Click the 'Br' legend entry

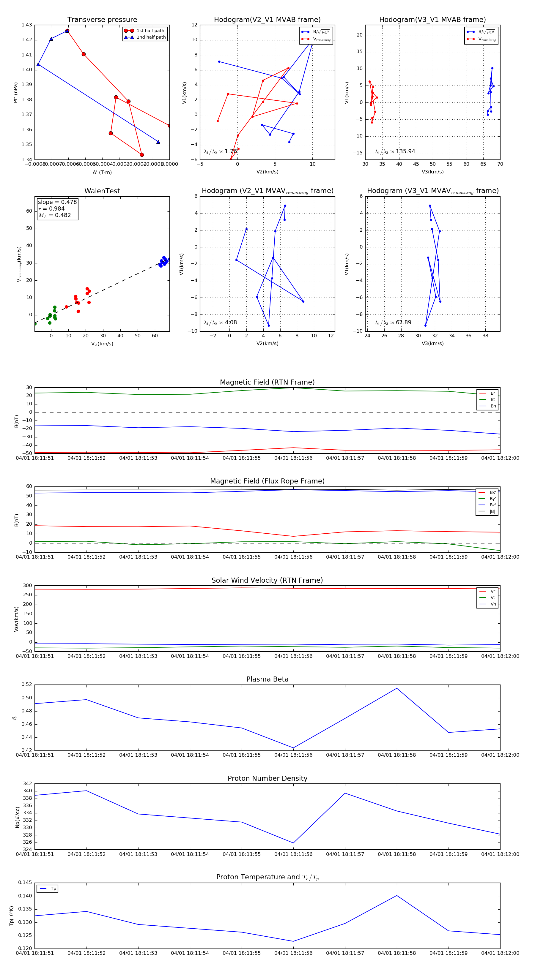487,393
